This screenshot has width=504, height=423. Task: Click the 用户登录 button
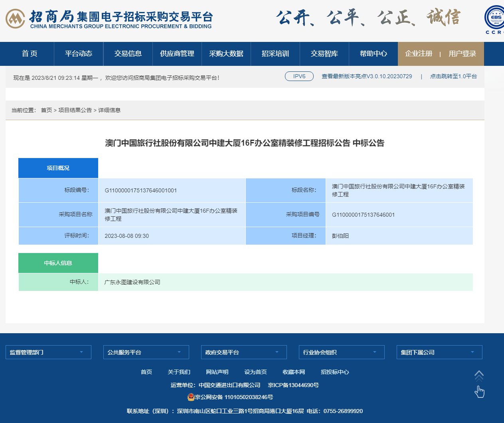462,53
